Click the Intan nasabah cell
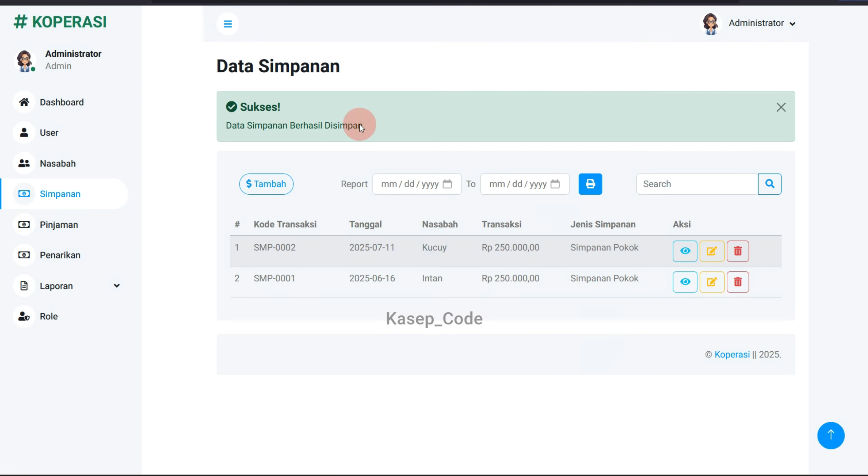 (x=432, y=278)
